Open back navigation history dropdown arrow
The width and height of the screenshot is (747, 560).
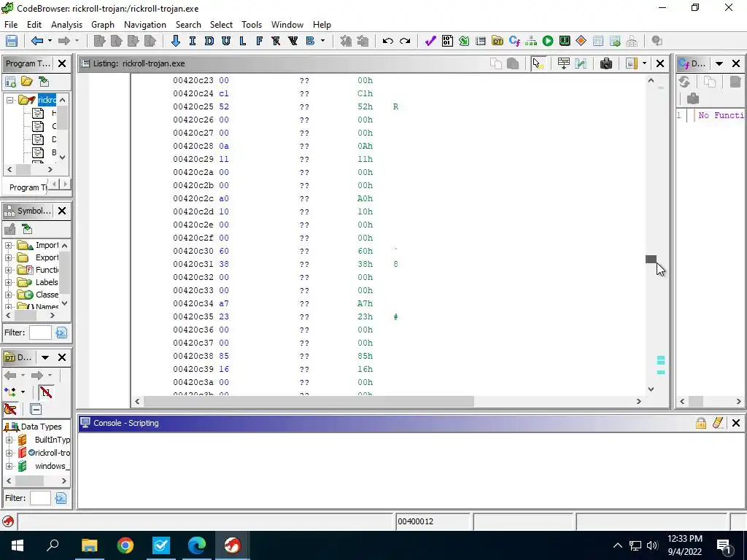coord(50,41)
